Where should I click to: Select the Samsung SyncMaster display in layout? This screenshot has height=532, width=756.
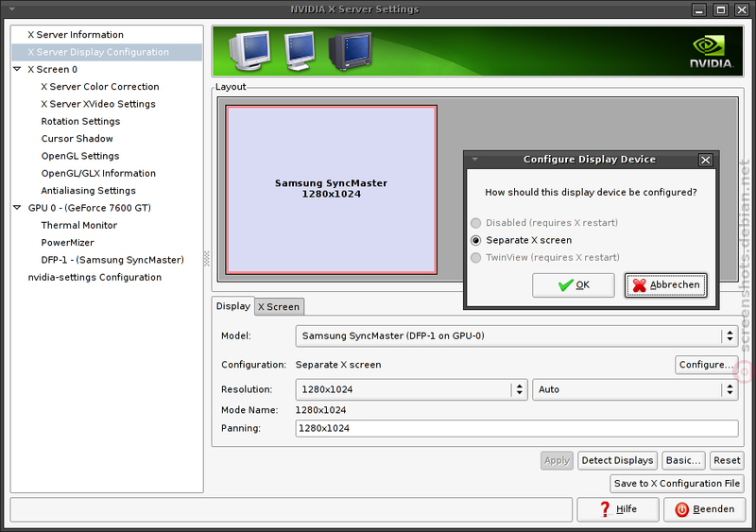[x=332, y=190]
